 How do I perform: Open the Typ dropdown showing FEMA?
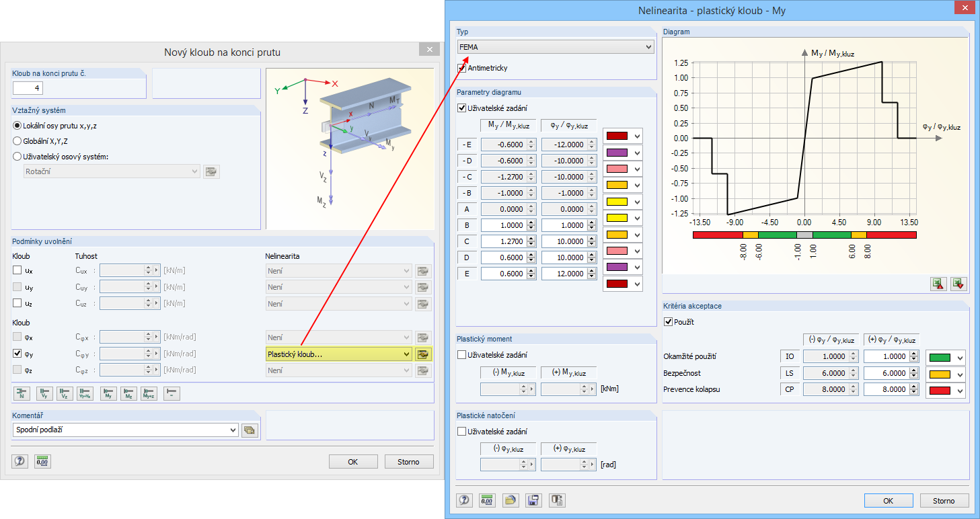pos(556,47)
